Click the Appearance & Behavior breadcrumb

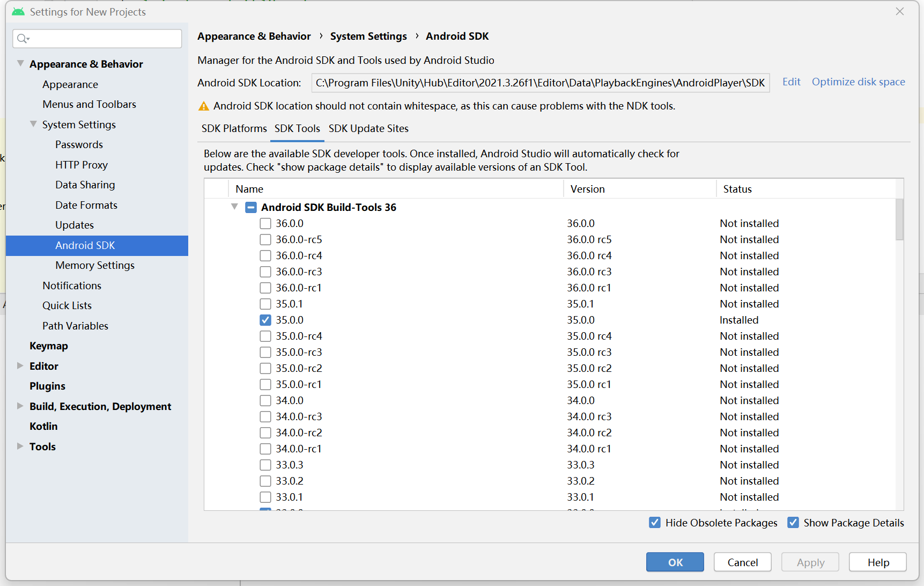[x=254, y=36]
